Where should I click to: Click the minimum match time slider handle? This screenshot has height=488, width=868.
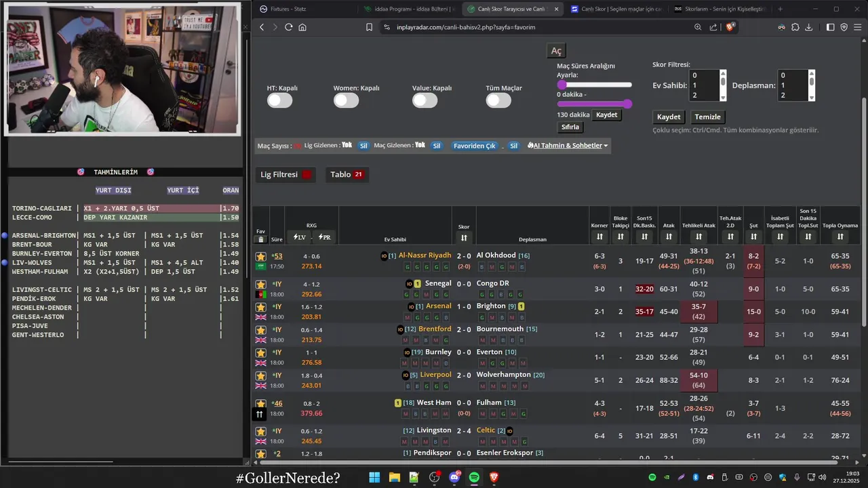[x=562, y=85]
